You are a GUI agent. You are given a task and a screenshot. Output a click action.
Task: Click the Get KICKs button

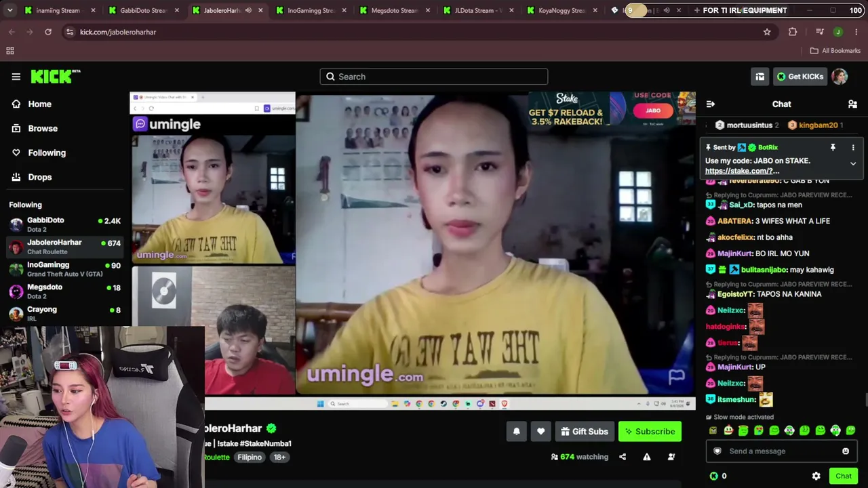point(800,77)
